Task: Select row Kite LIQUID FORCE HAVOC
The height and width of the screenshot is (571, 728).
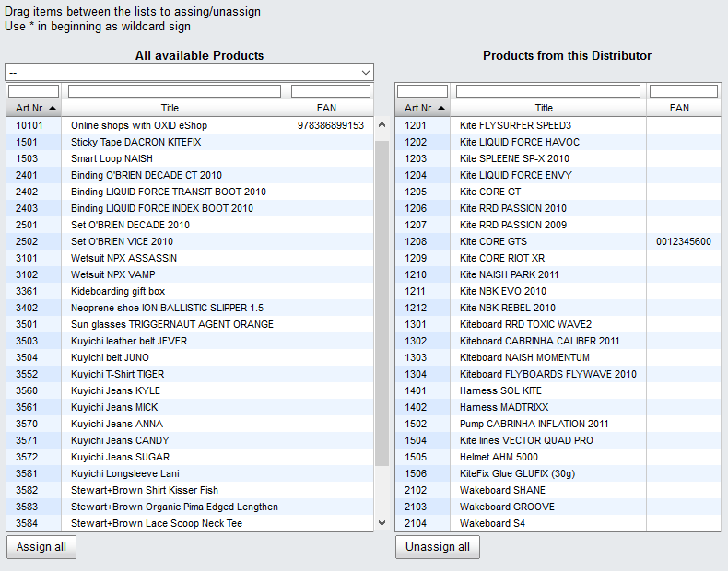Action: tap(558, 142)
